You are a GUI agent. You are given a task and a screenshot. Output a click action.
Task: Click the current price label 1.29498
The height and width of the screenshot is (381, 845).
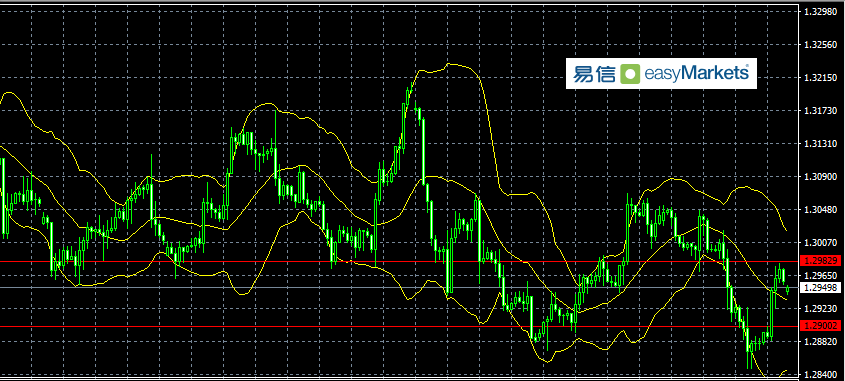click(x=821, y=288)
